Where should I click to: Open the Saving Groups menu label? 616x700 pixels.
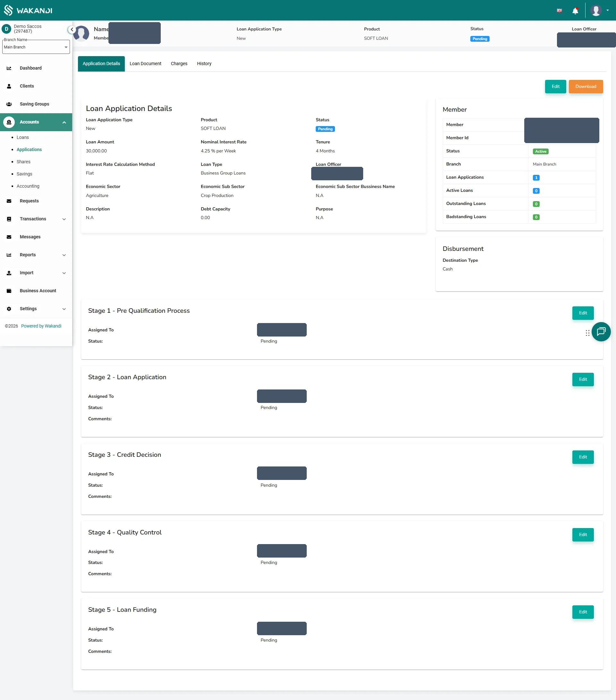(x=34, y=104)
